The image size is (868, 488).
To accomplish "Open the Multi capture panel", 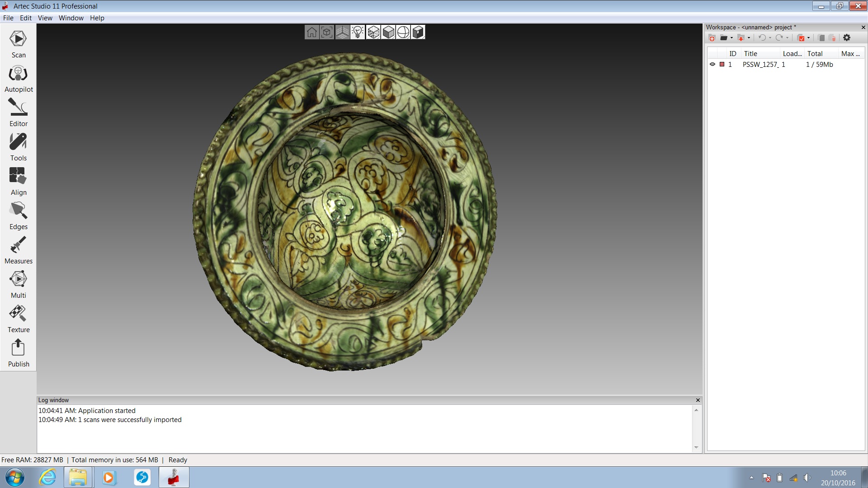I will pos(18,285).
